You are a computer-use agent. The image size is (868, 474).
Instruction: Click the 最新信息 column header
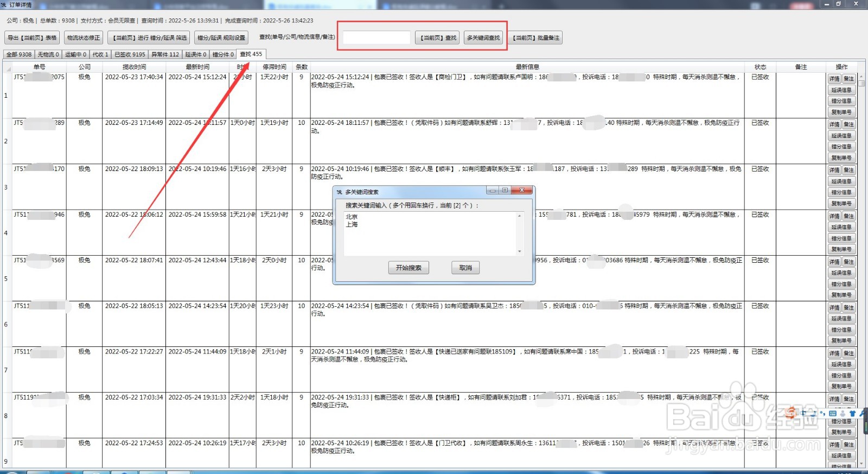click(527, 67)
